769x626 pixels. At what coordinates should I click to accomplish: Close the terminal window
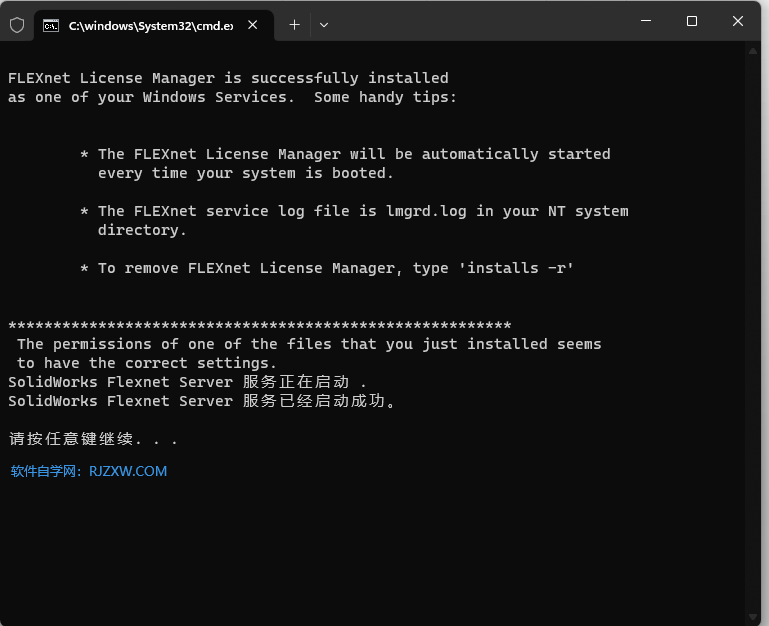[x=738, y=21]
